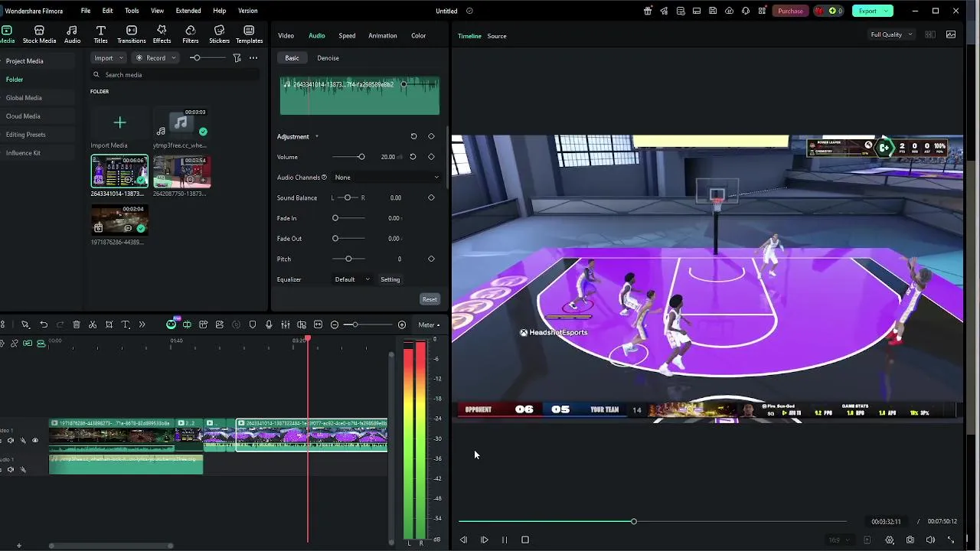Open the preview volume speaker icon

[930, 540]
